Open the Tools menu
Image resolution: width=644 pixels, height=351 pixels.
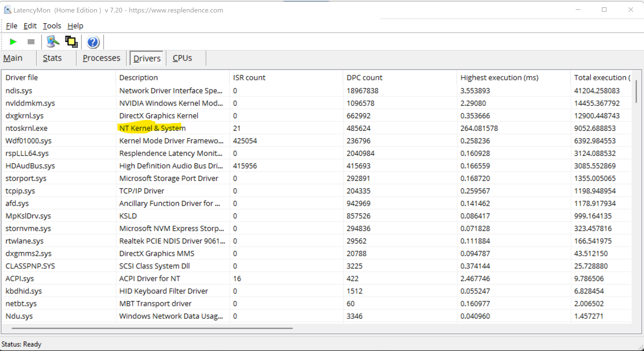[x=52, y=26]
